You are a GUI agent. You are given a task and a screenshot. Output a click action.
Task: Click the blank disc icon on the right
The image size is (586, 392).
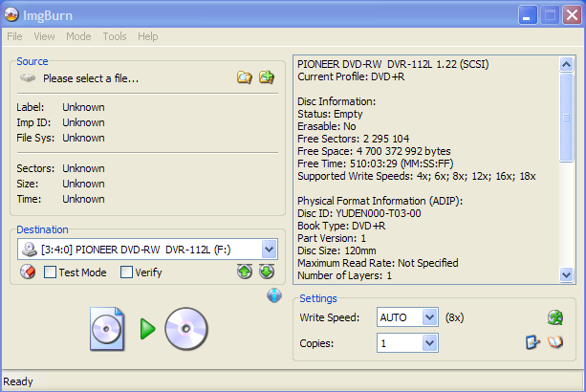186,329
